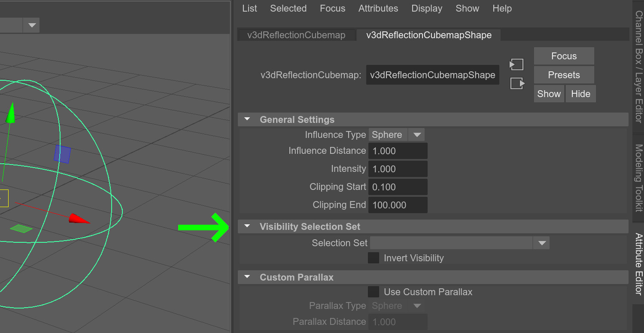Viewport: 644px width, 333px height.
Task: Click the Presets button
Action: (564, 75)
